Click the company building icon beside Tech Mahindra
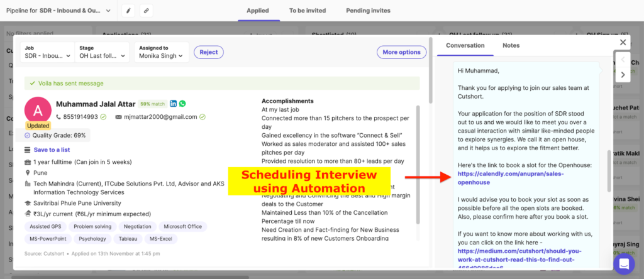This screenshot has height=279, width=644. click(x=28, y=184)
